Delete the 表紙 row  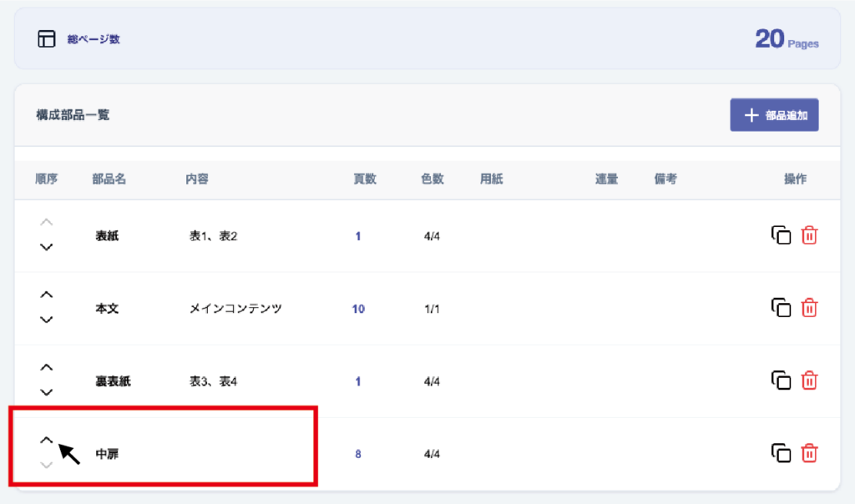[809, 235]
